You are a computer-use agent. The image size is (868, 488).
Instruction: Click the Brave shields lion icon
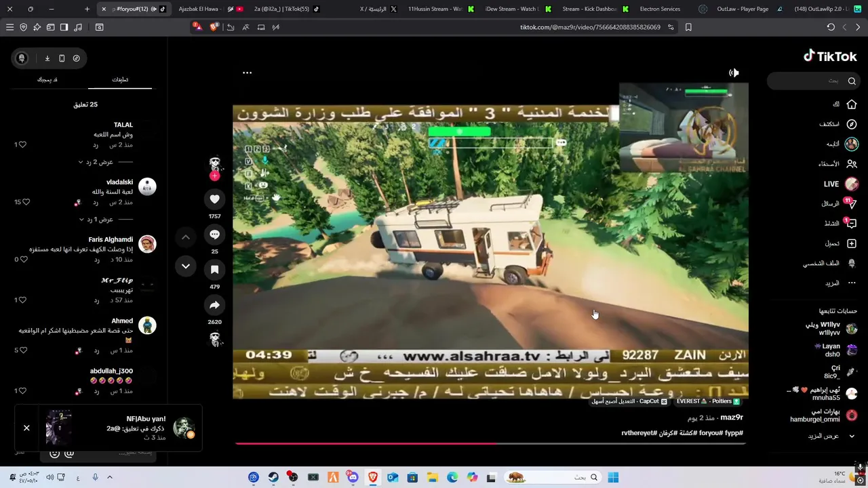coord(214,27)
